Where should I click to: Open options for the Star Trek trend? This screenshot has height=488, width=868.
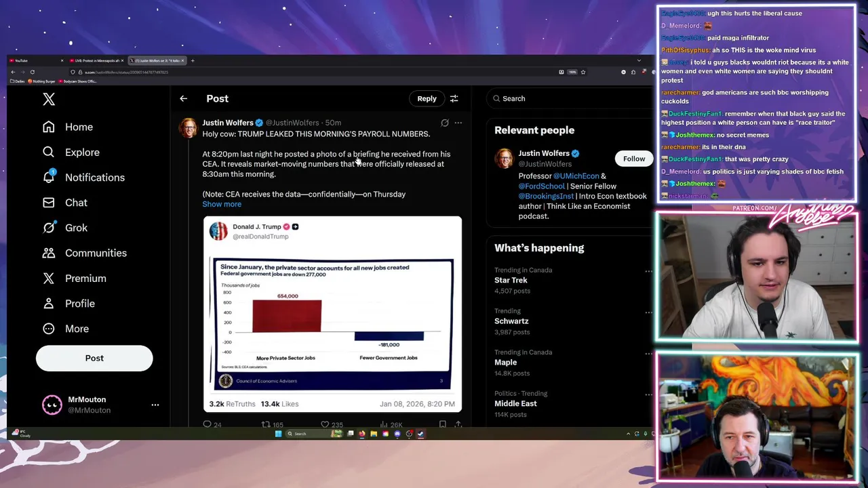(648, 271)
